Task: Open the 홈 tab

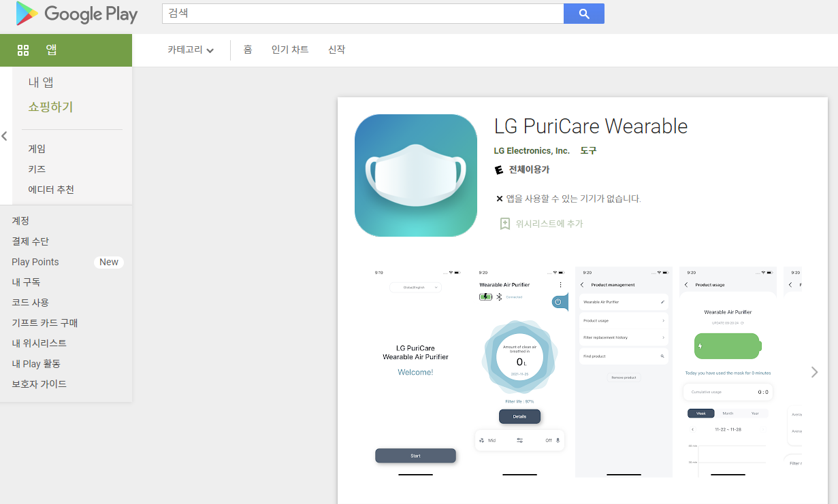Action: (248, 50)
